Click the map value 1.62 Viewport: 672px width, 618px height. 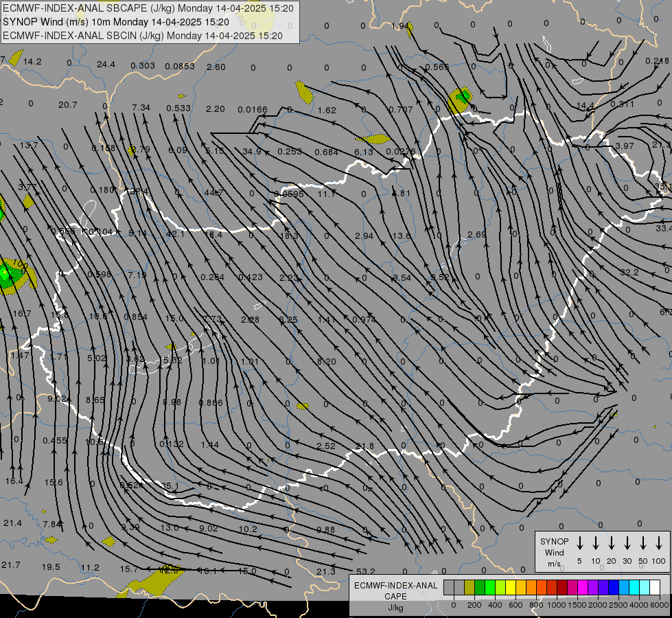tap(327, 111)
